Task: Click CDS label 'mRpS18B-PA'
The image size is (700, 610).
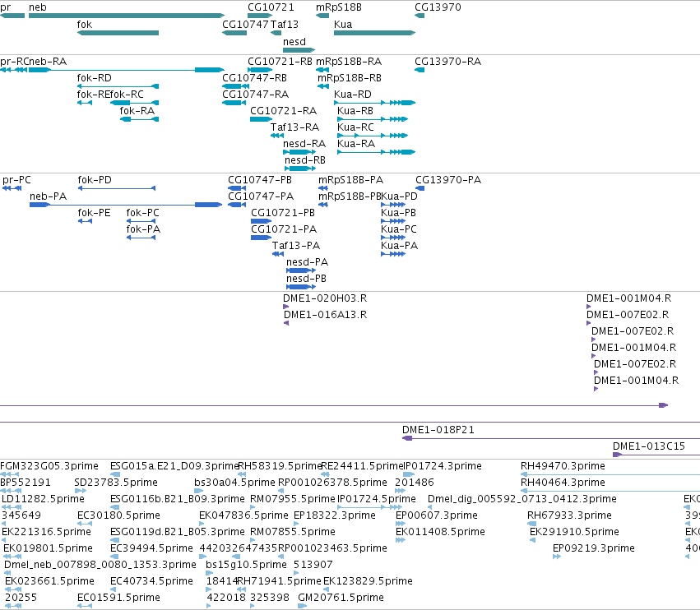Action: coord(351,179)
